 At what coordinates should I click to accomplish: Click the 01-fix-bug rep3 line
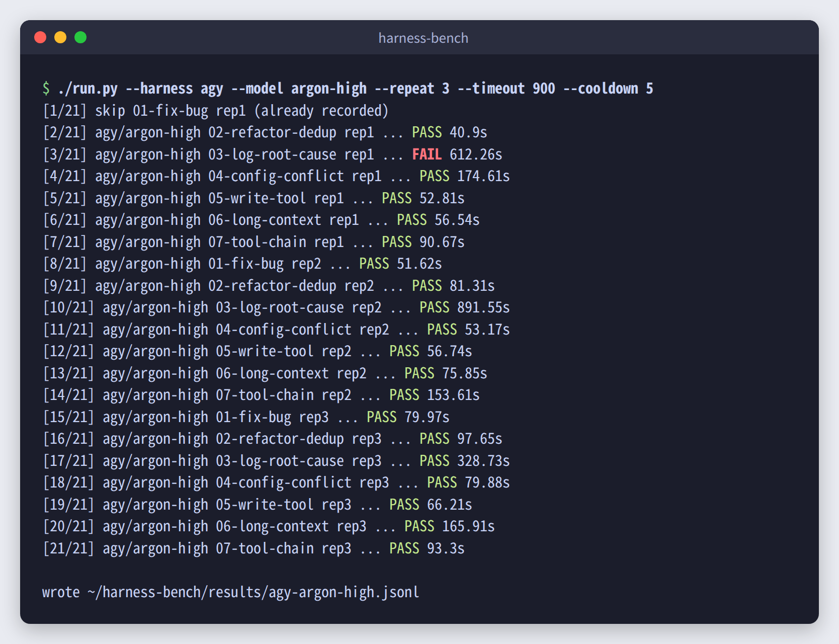(x=246, y=417)
